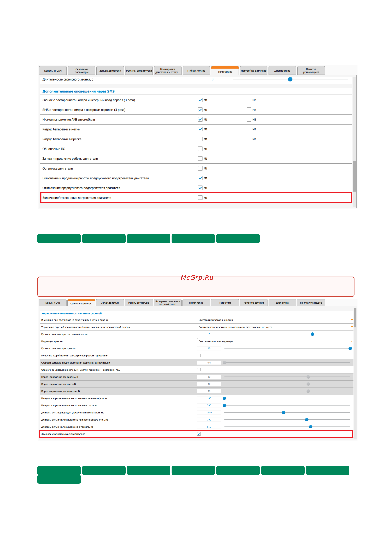Screen dimensions: 392x555
Task: Click 'Громкость сирены при тревоге' slider handle
Action: pos(350,348)
